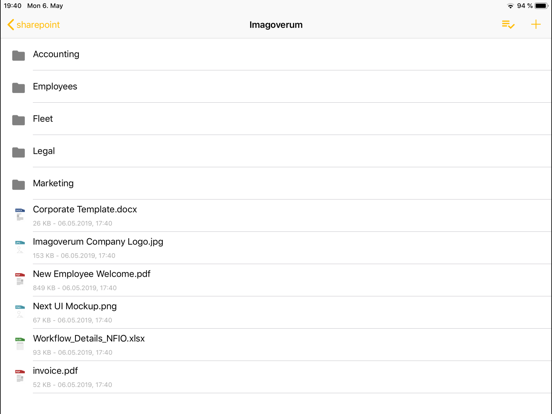Screen dimensions: 552x414
Task: Open Workflow_Details_NFIO.xlsx
Action: coord(89,339)
